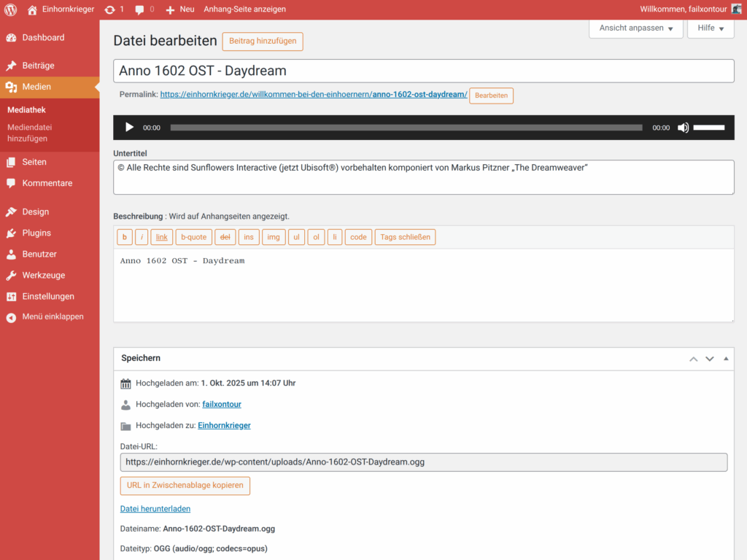Collapse the Speichern panel

point(726,359)
